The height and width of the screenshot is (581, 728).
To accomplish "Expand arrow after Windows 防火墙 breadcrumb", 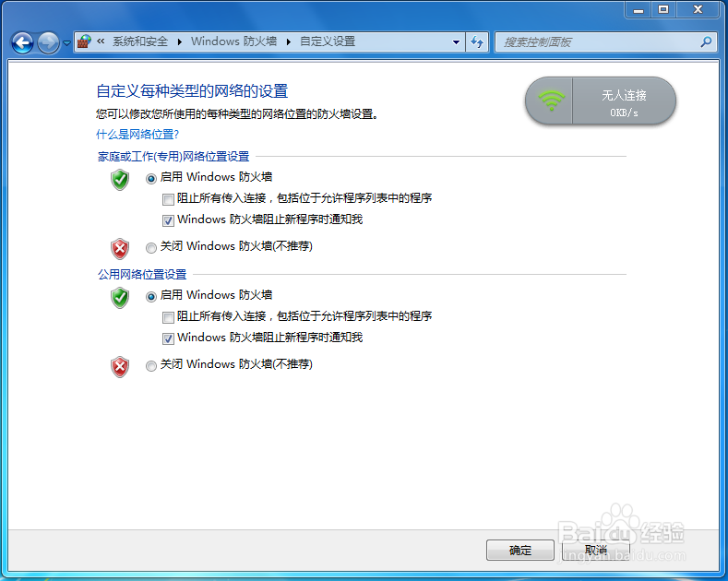I will [x=288, y=41].
